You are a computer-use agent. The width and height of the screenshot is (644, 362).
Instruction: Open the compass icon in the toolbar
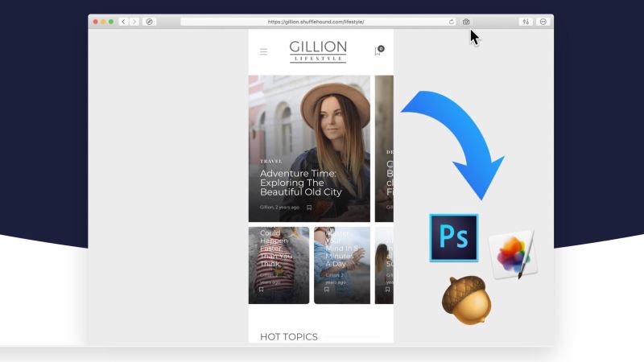click(x=150, y=22)
